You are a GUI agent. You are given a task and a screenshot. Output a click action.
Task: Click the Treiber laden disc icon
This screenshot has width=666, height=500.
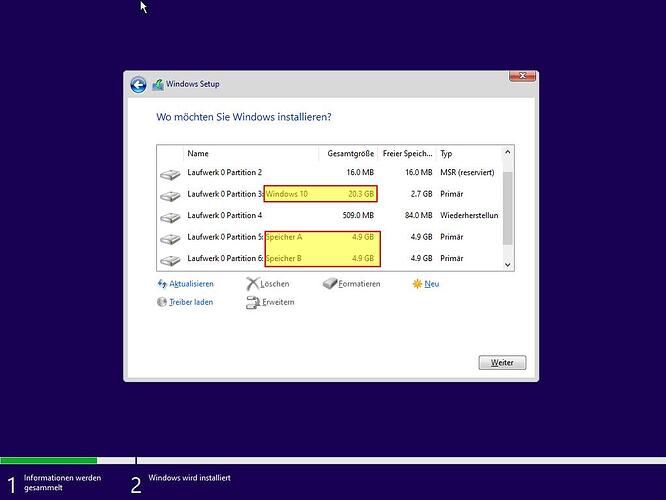pyautogui.click(x=162, y=302)
